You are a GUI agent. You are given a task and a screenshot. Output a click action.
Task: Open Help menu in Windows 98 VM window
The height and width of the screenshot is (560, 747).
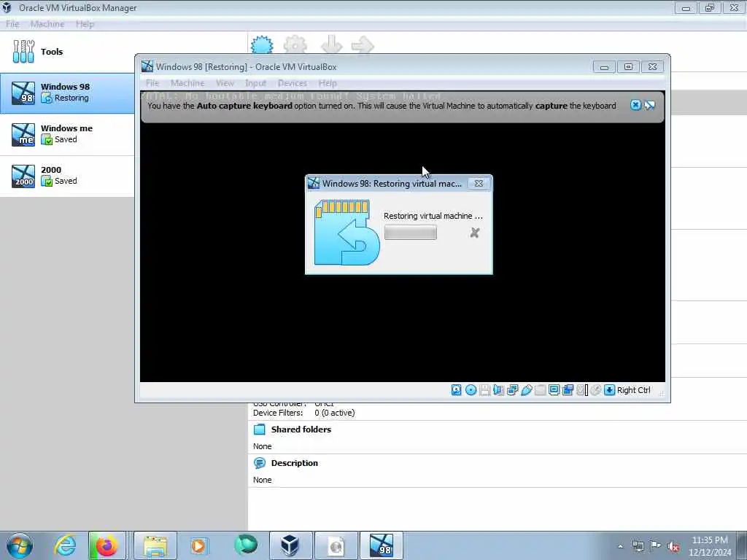click(328, 83)
